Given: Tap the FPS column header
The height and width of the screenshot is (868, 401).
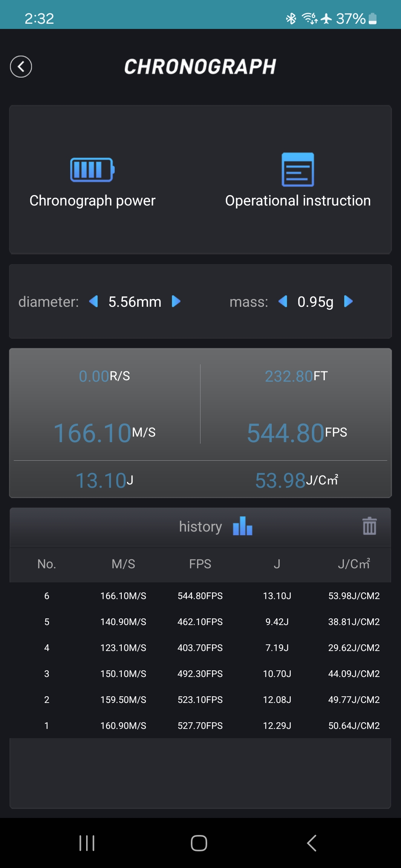Looking at the screenshot, I should coord(200,564).
